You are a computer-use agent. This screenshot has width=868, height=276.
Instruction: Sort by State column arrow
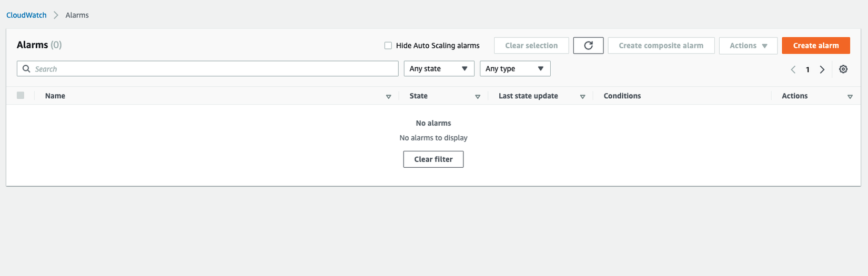(478, 97)
